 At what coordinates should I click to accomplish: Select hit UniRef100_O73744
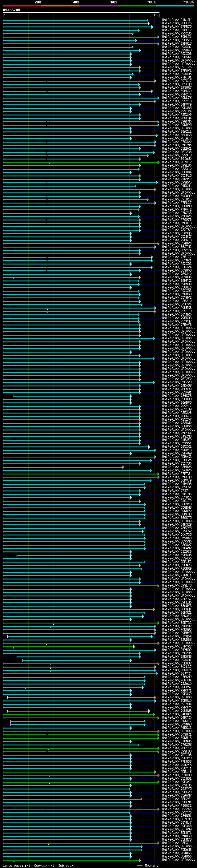(x=177, y=491)
